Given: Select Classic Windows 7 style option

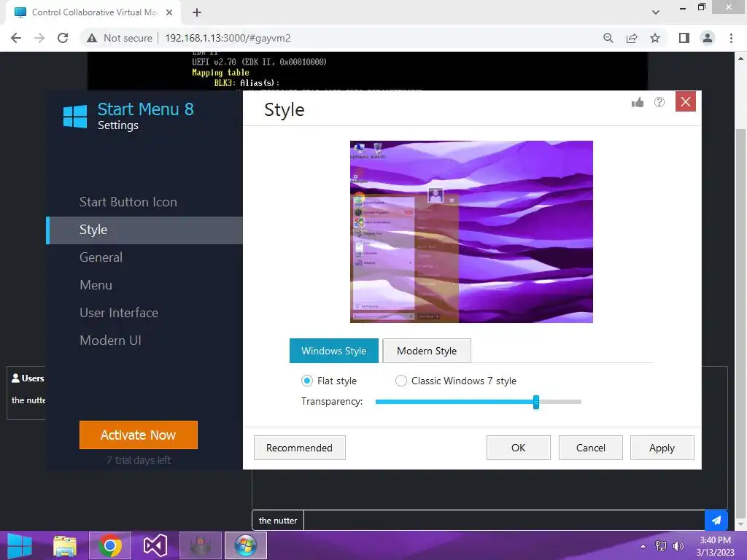Looking at the screenshot, I should pyautogui.click(x=401, y=381).
